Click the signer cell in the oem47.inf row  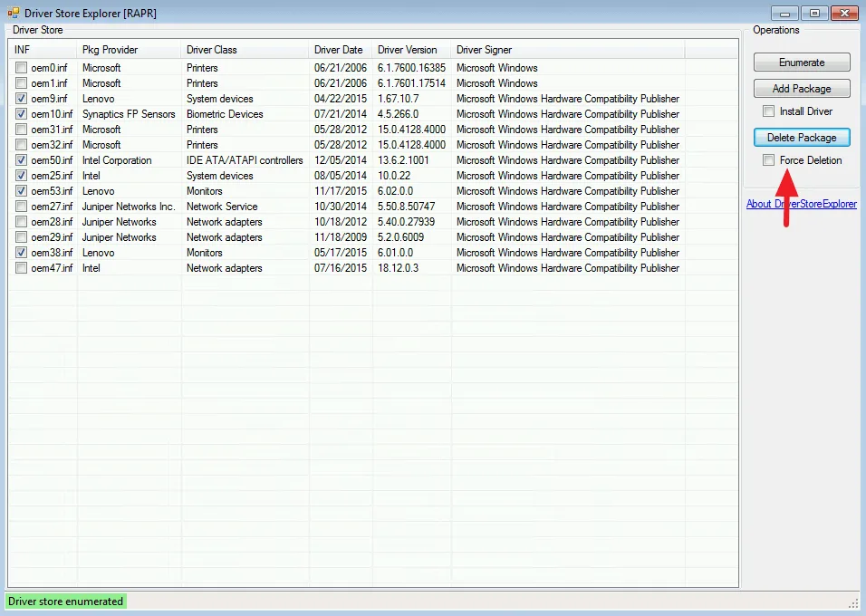tap(568, 268)
